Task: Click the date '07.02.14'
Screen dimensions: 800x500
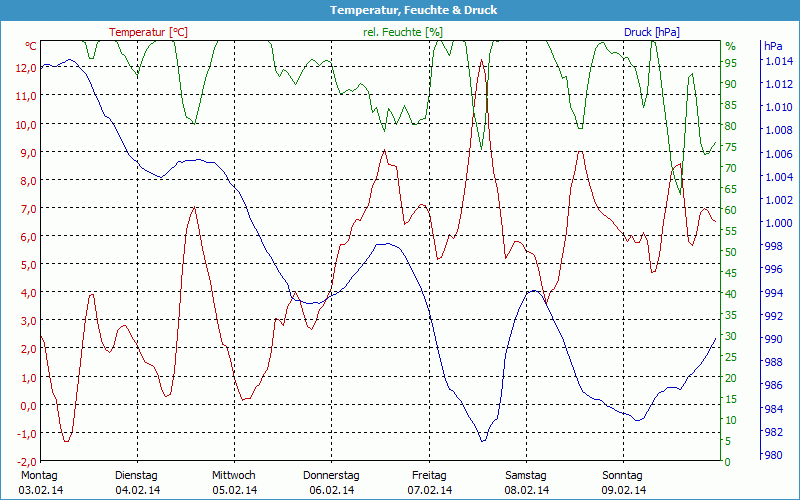Action: point(430,490)
